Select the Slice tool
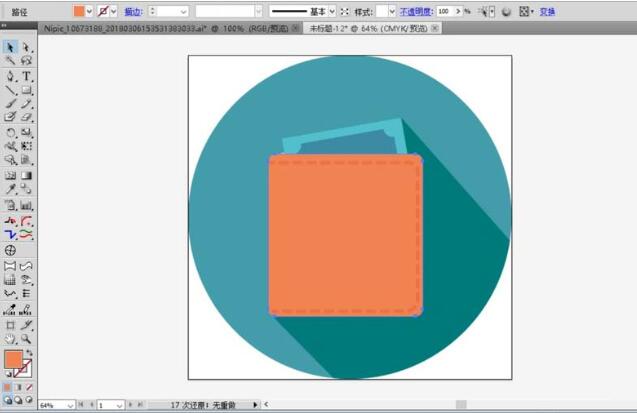The image size is (637, 413). 26,325
